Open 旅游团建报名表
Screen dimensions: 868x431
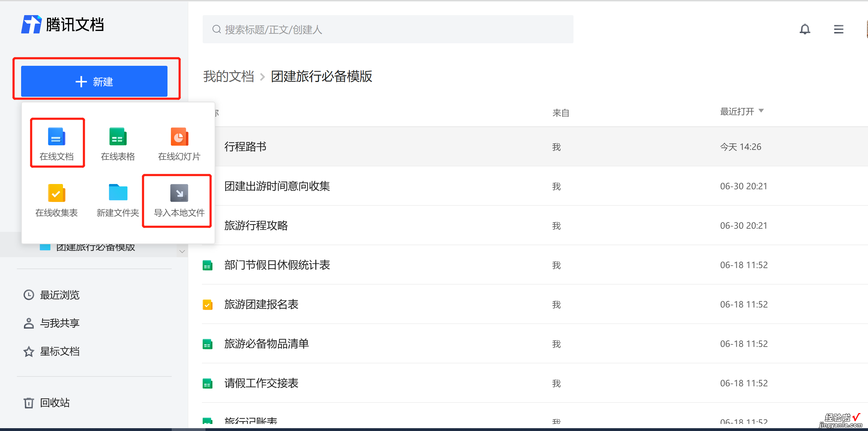click(261, 304)
